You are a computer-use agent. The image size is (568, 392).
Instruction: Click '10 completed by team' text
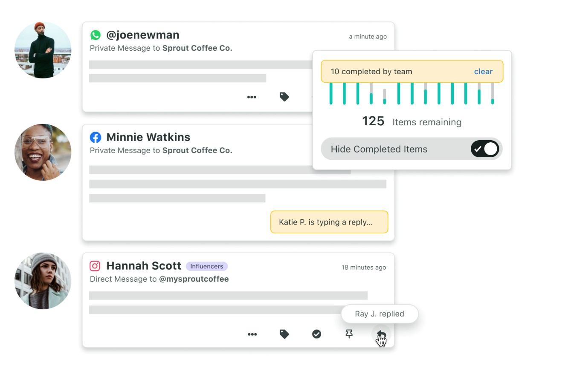tap(371, 72)
